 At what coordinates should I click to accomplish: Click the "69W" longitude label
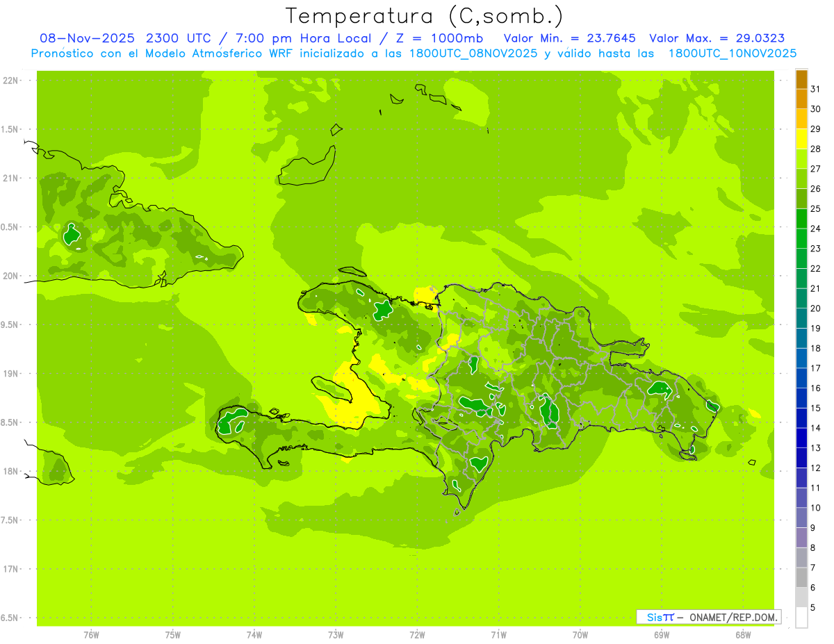click(662, 635)
